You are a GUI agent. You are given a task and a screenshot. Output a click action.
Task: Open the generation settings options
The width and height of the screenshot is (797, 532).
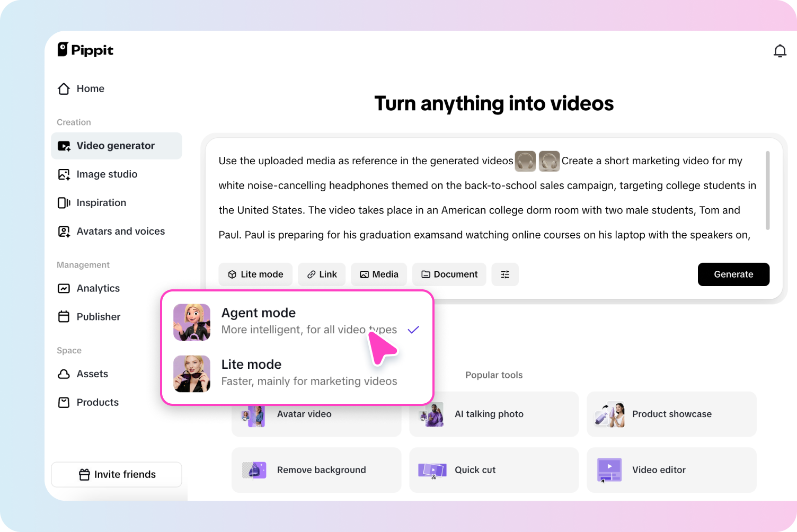pos(504,274)
